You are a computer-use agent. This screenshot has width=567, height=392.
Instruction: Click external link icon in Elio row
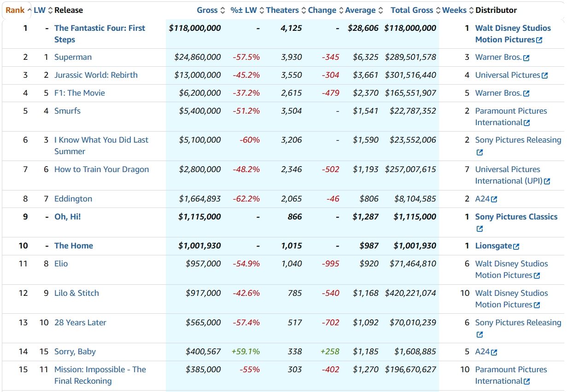pos(537,276)
